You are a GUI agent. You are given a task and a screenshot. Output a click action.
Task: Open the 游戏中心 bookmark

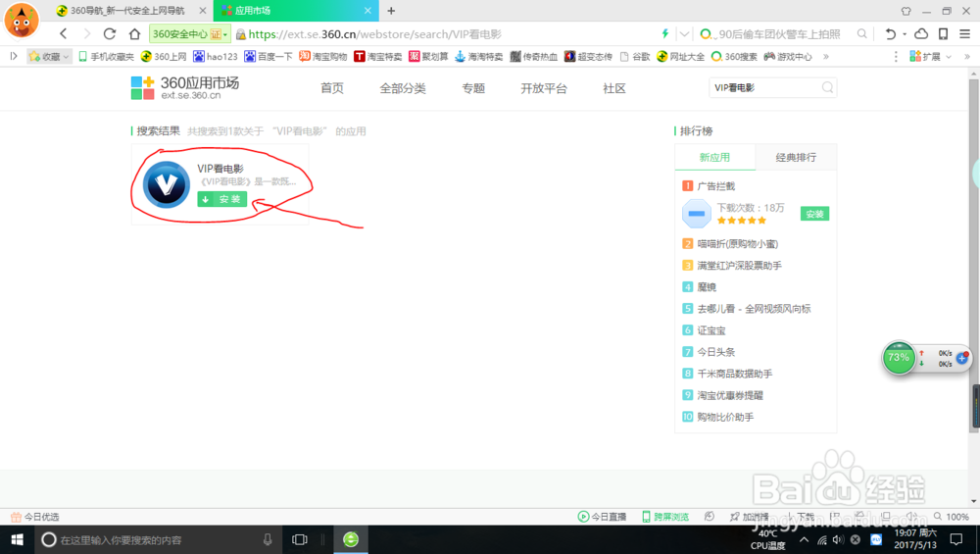788,56
